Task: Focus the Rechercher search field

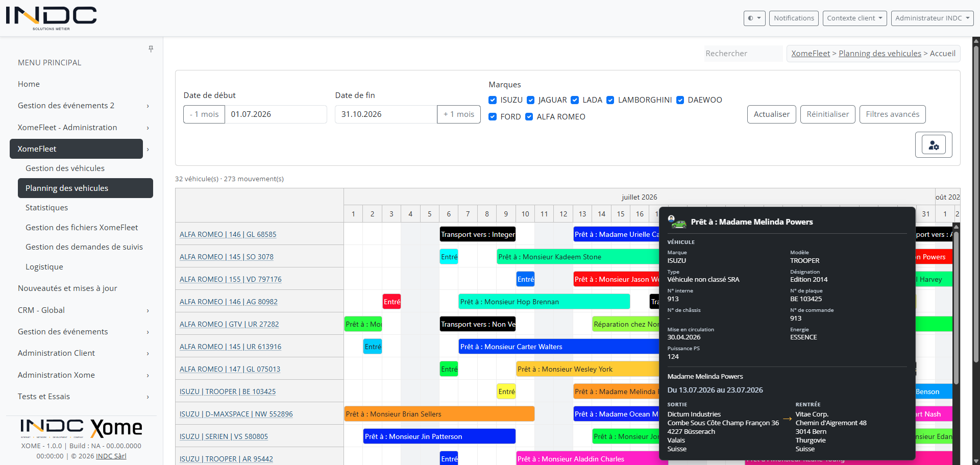Action: (x=743, y=54)
